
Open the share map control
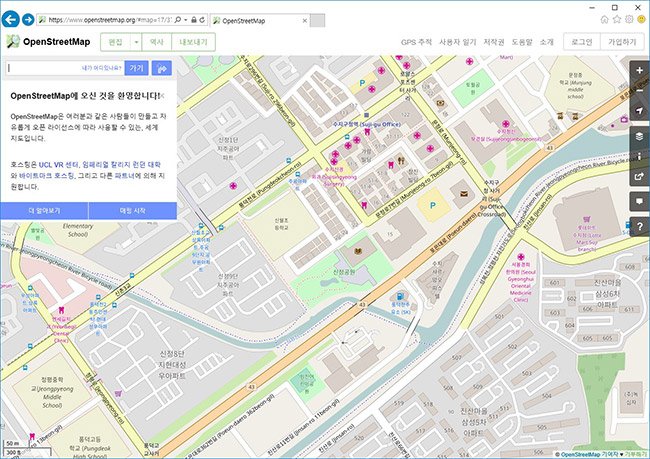(639, 176)
